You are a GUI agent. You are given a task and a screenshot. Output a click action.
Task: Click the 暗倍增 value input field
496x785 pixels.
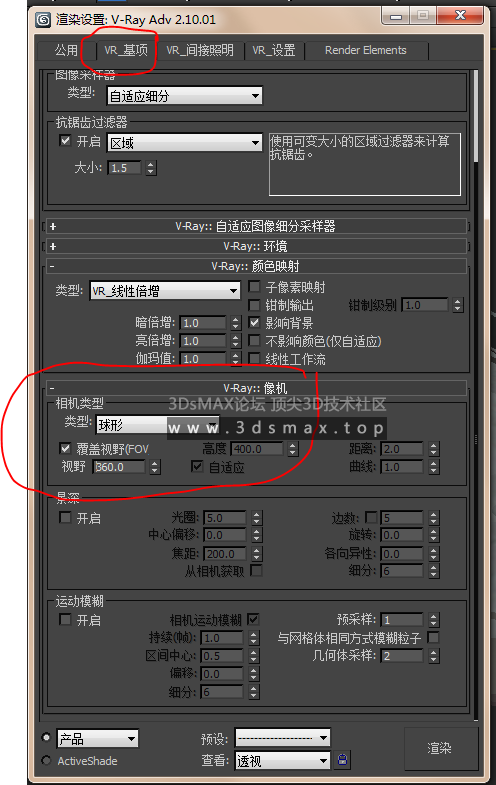click(x=204, y=323)
